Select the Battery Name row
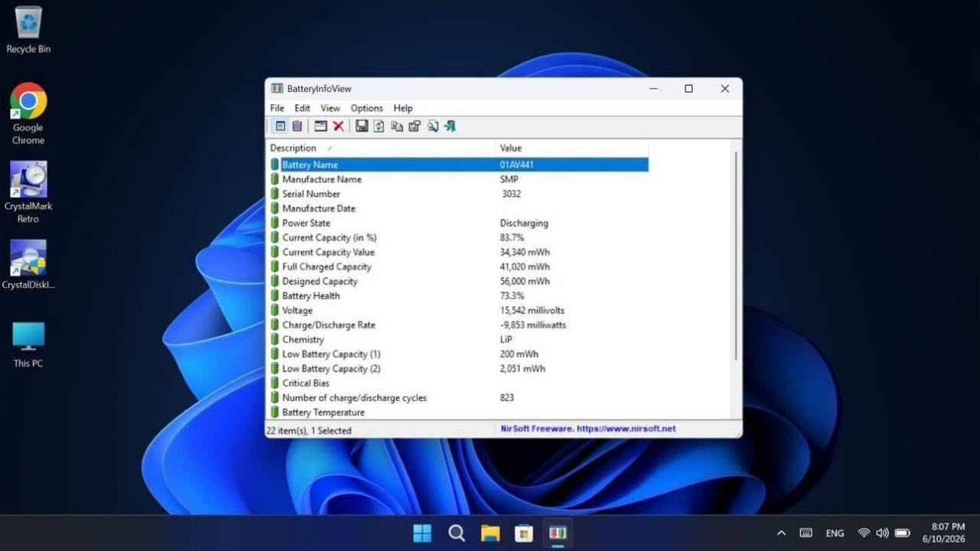This screenshot has width=980, height=551. [459, 165]
